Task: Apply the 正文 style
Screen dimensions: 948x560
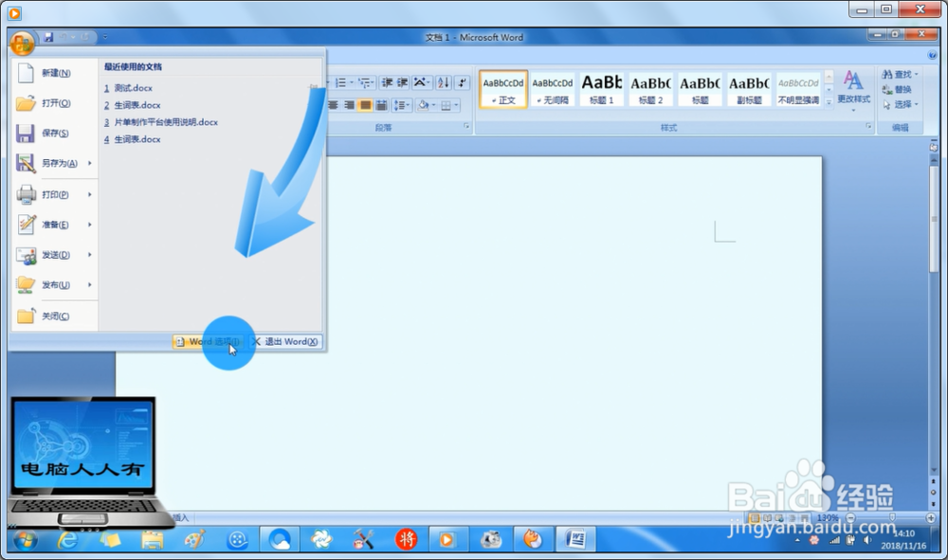Action: point(503,89)
